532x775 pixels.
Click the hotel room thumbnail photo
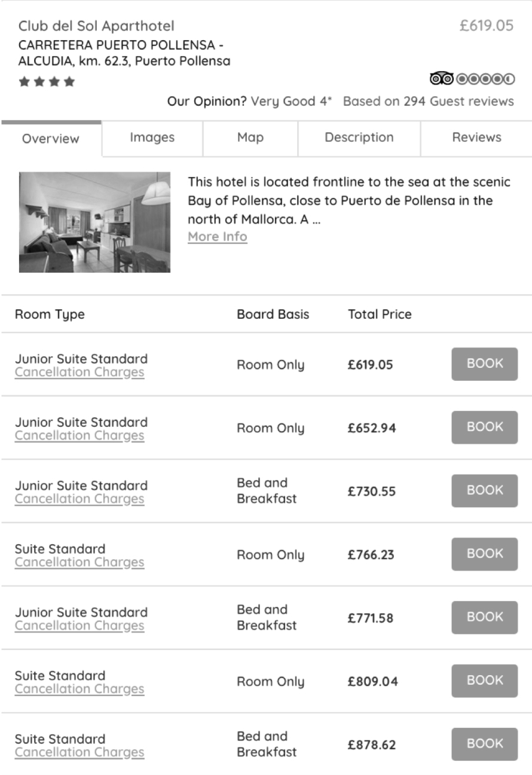point(94,222)
